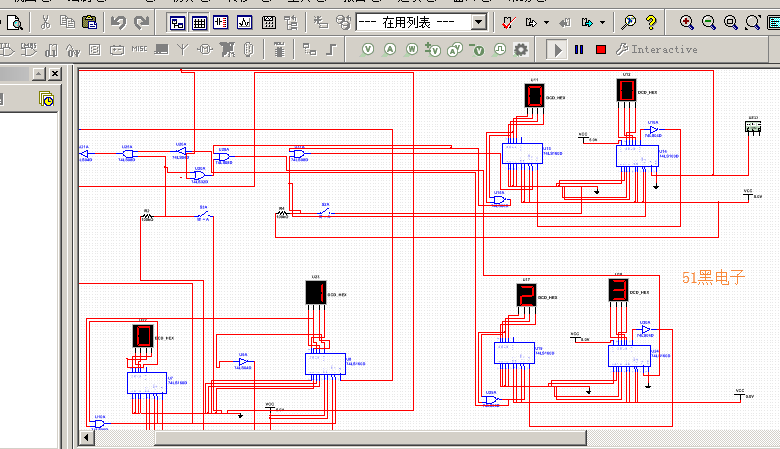Place a voltage and current probe
The image size is (780, 449).
pyautogui.click(x=455, y=50)
